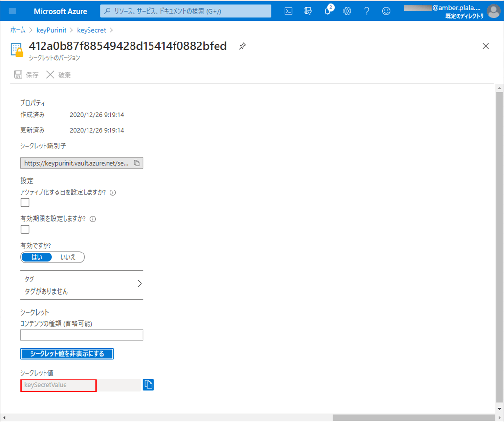Show info about activation date setting
This screenshot has width=504, height=422.
tap(113, 193)
